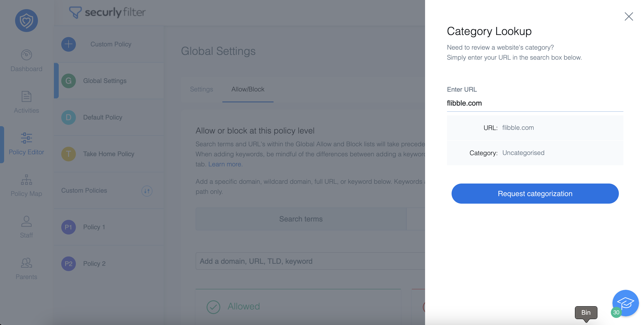Click the Global Settings page heading

(218, 51)
